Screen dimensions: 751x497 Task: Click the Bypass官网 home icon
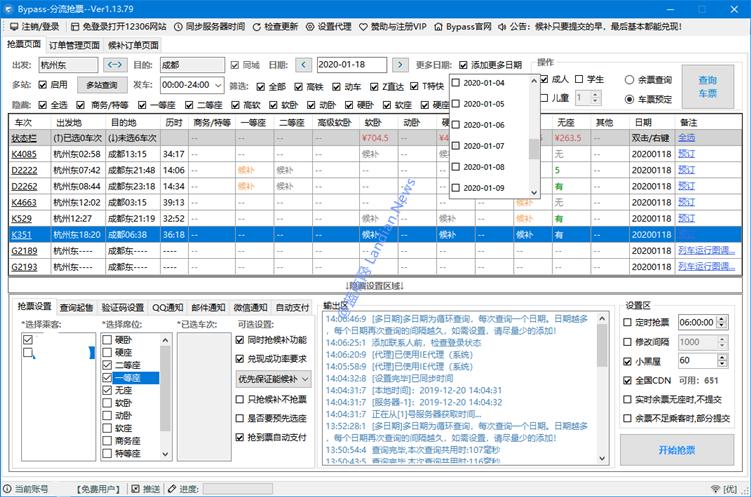[438, 26]
